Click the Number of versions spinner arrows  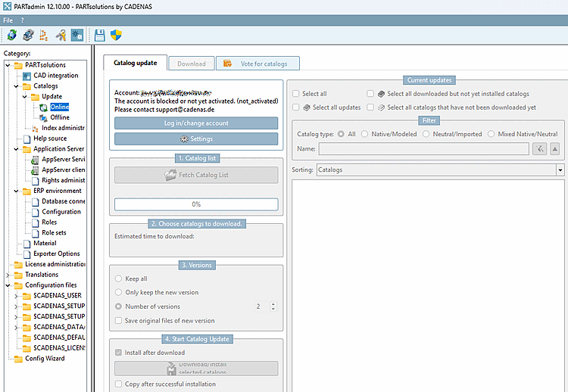click(273, 306)
